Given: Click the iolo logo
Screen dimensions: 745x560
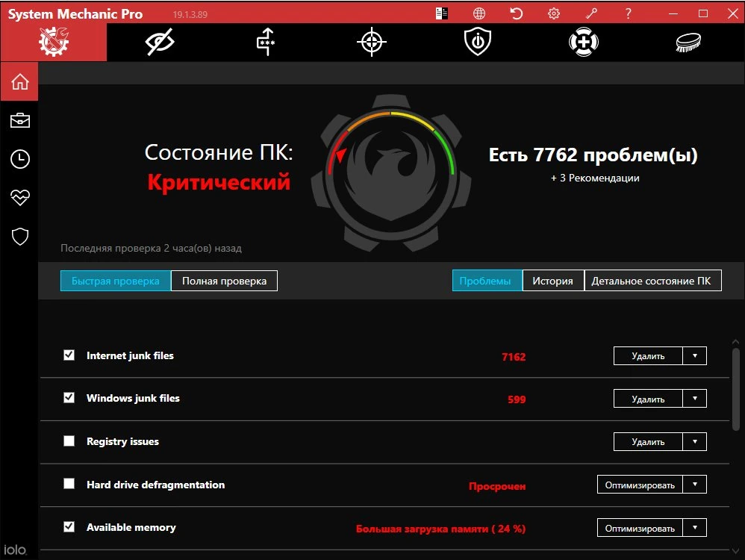Looking at the screenshot, I should tap(15, 550).
